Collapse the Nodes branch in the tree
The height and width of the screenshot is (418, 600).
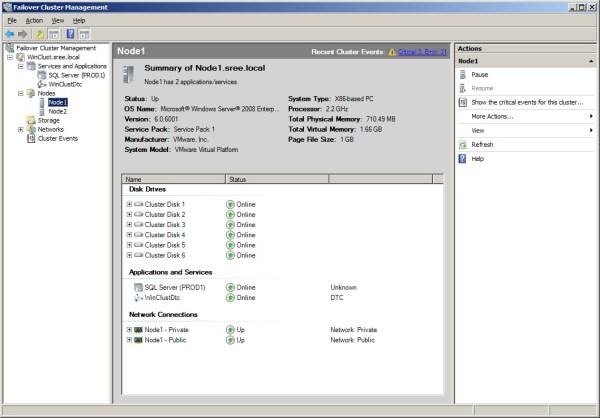pyautogui.click(x=20, y=93)
